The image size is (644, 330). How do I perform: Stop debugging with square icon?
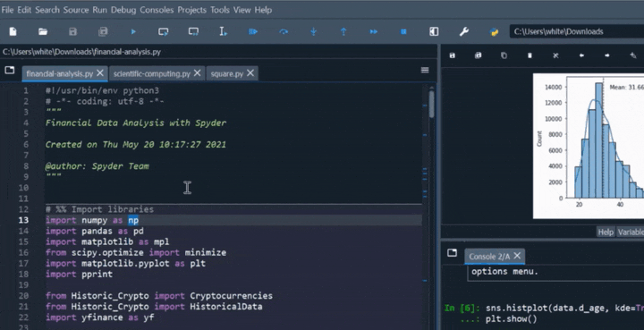pos(403,31)
